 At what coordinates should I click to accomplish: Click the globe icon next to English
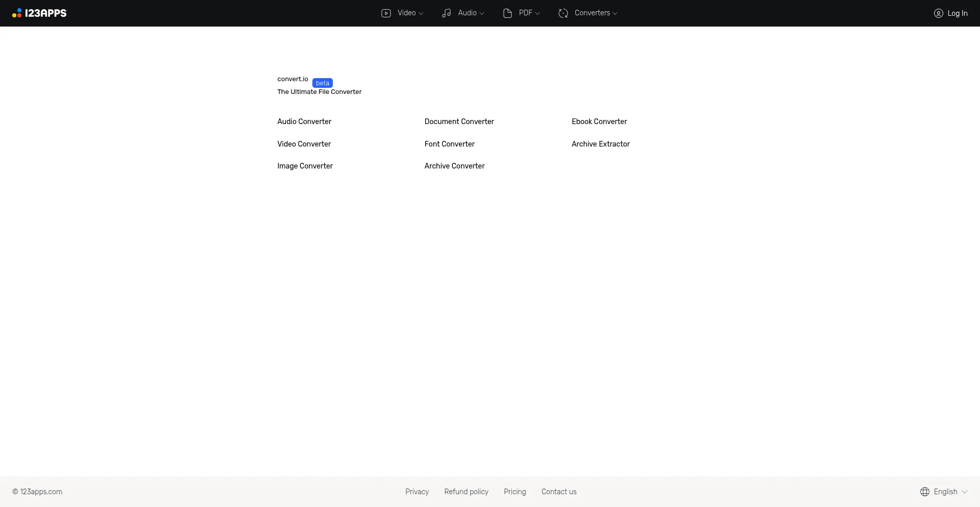click(924, 492)
